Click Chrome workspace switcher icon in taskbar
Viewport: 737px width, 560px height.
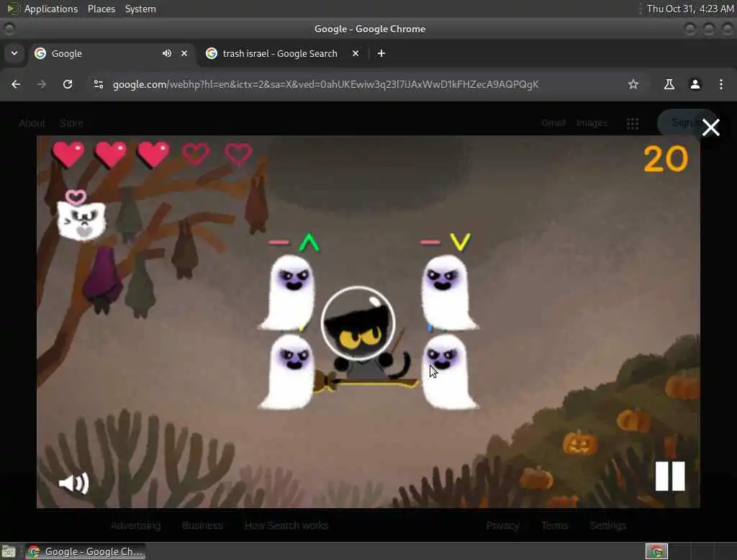point(656,551)
